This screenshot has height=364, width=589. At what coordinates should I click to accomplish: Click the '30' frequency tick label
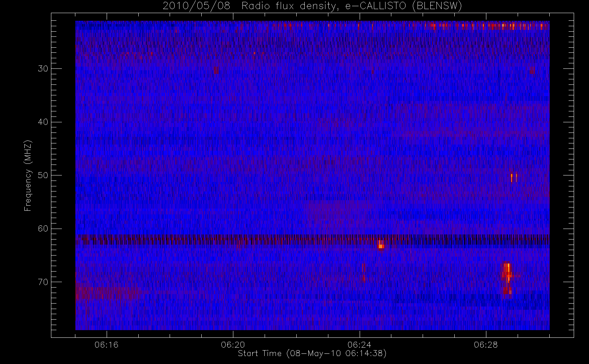coord(43,68)
